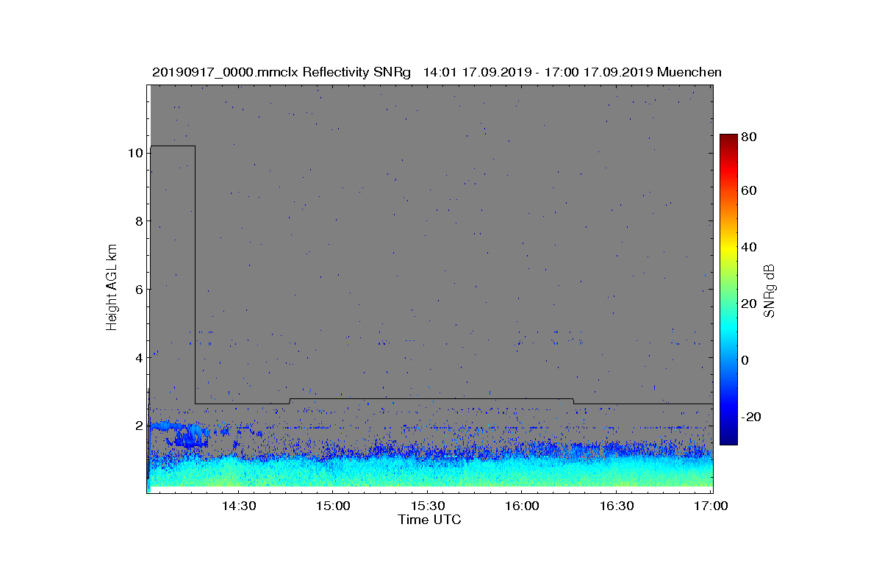
Task: Click the height axis label 2
Action: [x=137, y=426]
